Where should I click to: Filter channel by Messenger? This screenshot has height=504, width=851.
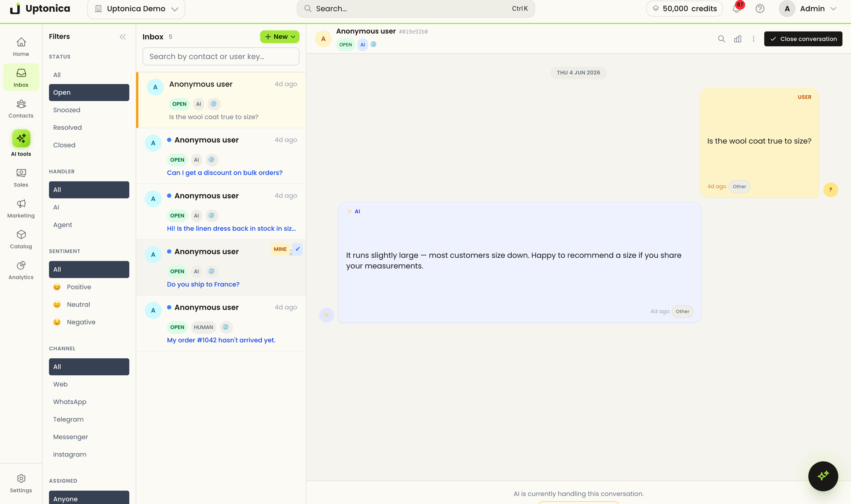pyautogui.click(x=89, y=437)
